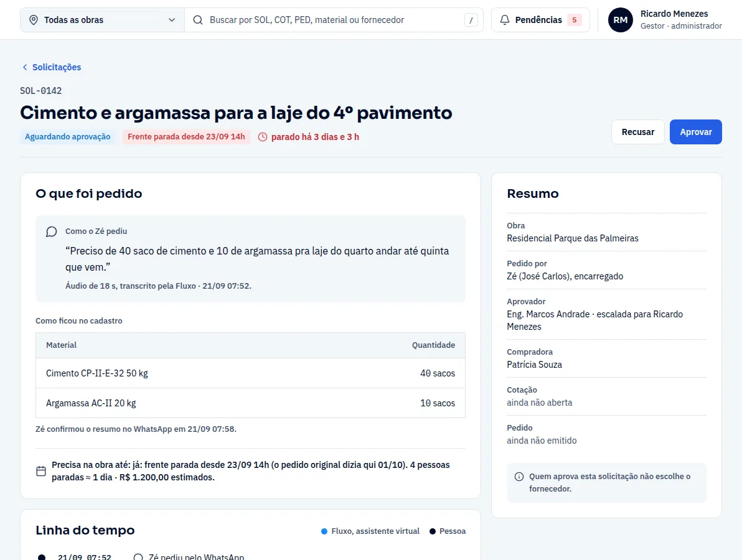The image size is (742, 560).
Task: Focus the Buscar por SOL, COT, PED search field
Action: point(334,20)
